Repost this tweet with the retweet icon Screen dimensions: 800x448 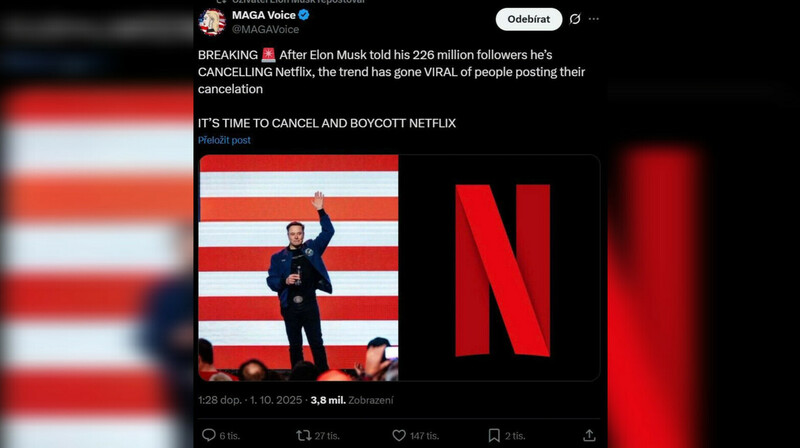point(304,435)
